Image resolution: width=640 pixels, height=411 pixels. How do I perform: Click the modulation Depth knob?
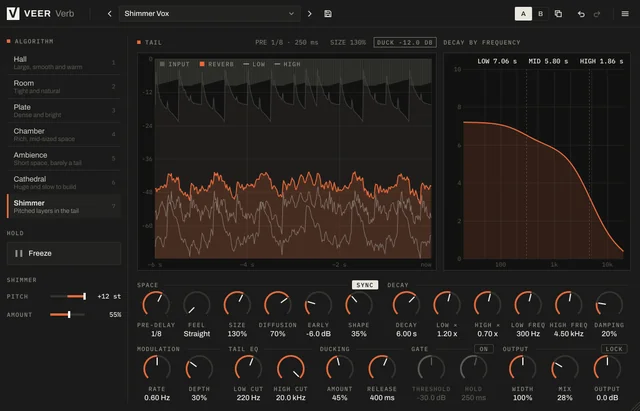[x=199, y=368]
